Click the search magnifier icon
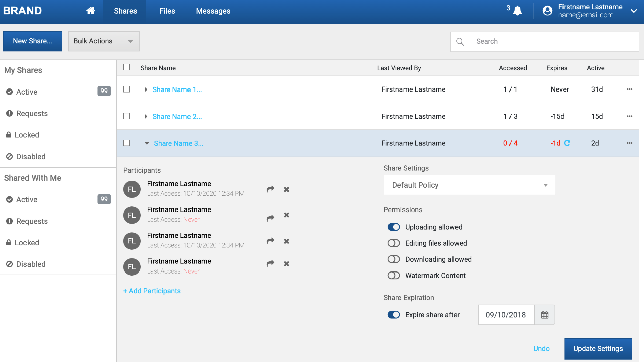 tap(460, 42)
